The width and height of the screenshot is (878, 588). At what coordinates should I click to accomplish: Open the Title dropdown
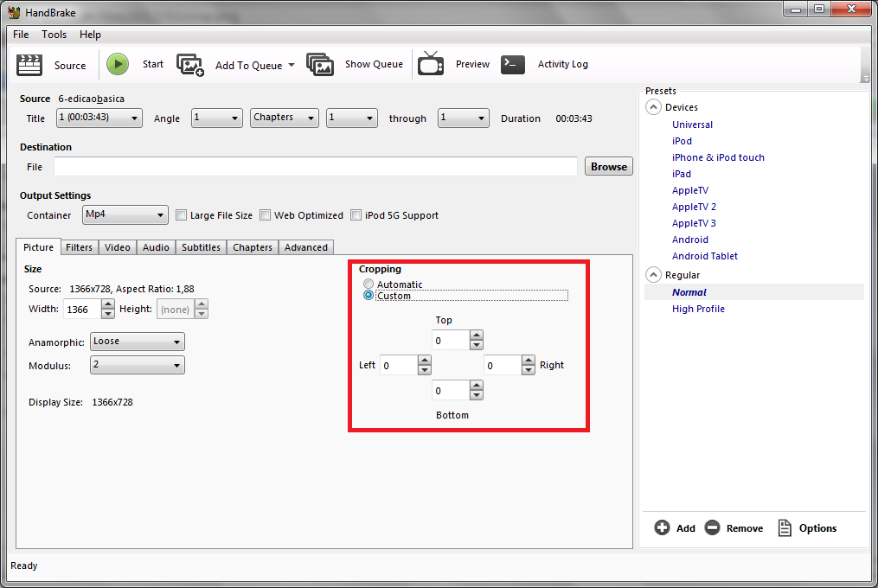coord(99,118)
